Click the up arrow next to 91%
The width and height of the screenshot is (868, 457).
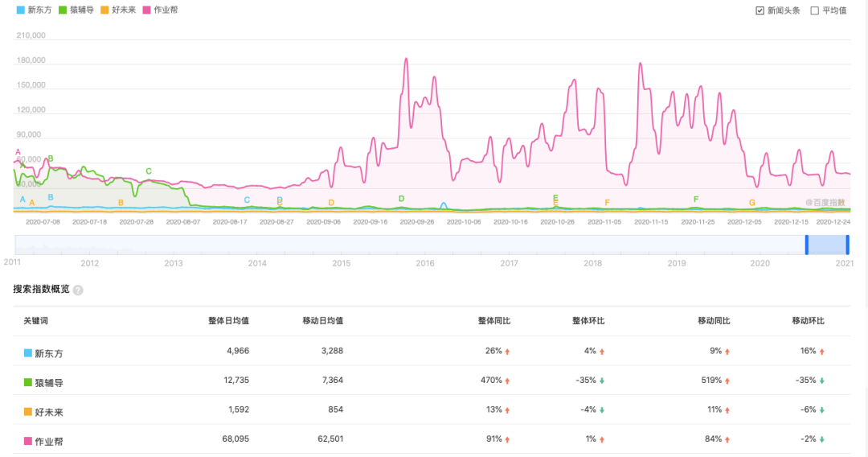pos(507,440)
